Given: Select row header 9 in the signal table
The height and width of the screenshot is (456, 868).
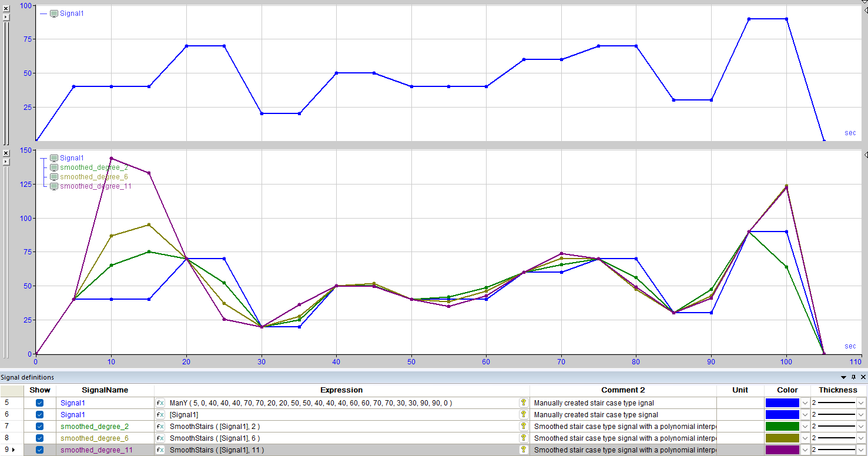Looking at the screenshot, I should click(x=12, y=450).
